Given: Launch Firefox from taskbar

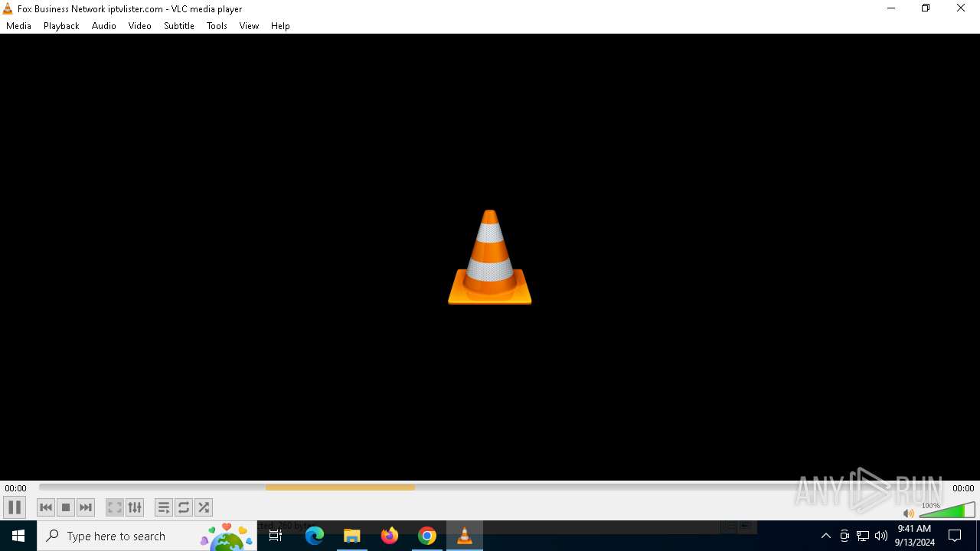Looking at the screenshot, I should click(390, 536).
